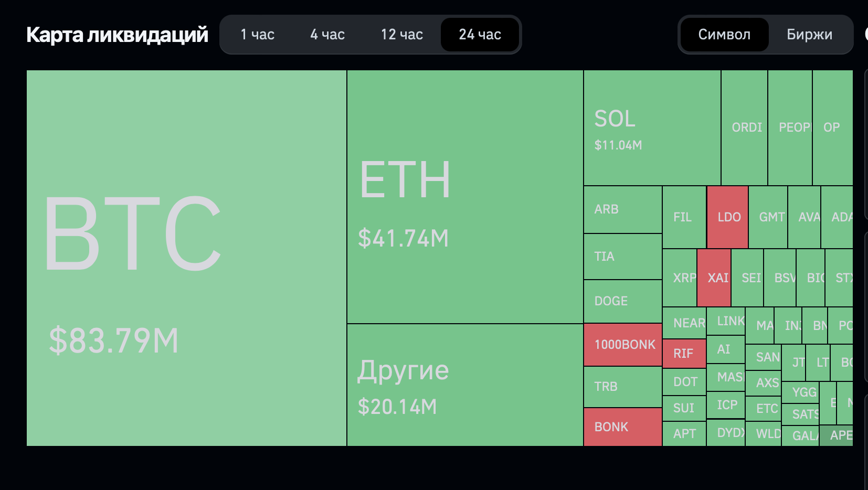
Task: Select the DOGE tile
Action: (623, 301)
